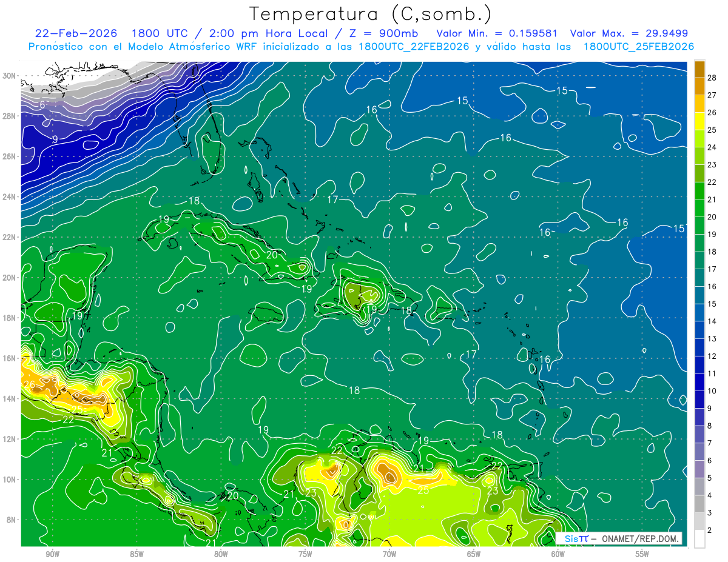Click the title "Temperatura (C,somb.)"
Image resolution: width=728 pixels, height=562 pixels.
[x=371, y=14]
